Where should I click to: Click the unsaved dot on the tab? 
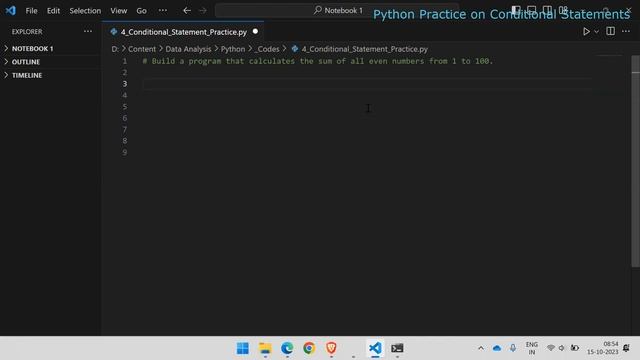click(255, 31)
